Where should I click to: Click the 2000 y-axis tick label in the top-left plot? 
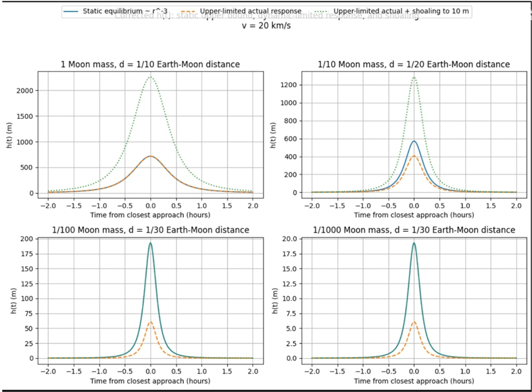(25, 91)
